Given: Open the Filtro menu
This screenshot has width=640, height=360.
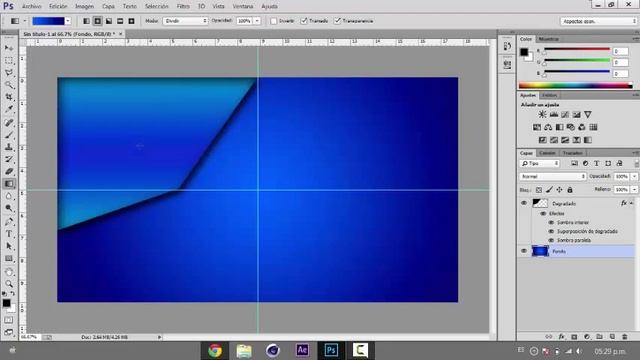Looking at the screenshot, I should point(183,6).
